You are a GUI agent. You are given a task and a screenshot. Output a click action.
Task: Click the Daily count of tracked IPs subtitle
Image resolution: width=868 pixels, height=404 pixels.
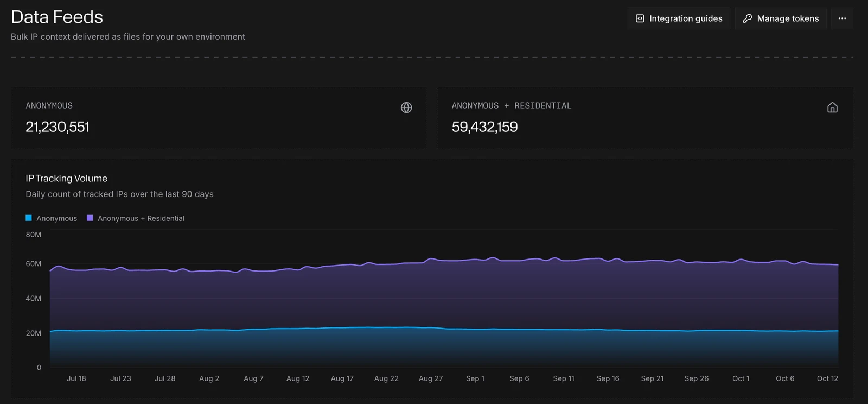(119, 194)
